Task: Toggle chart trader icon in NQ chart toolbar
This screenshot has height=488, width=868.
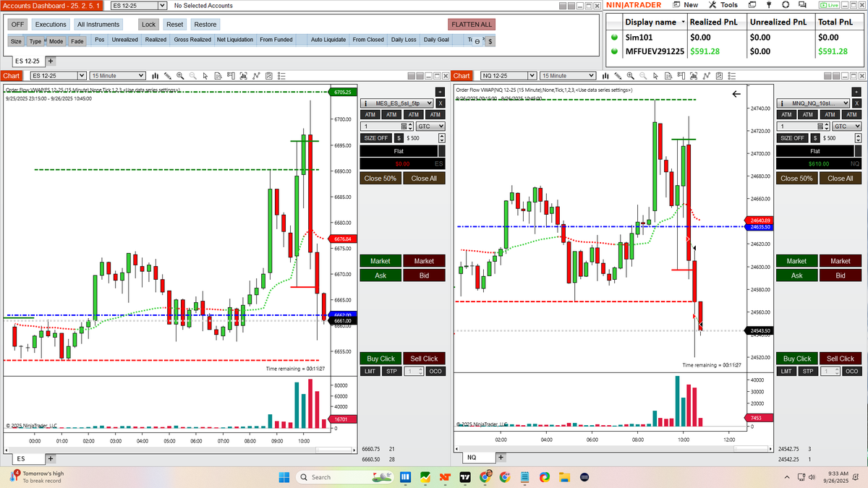Action: tap(681, 76)
